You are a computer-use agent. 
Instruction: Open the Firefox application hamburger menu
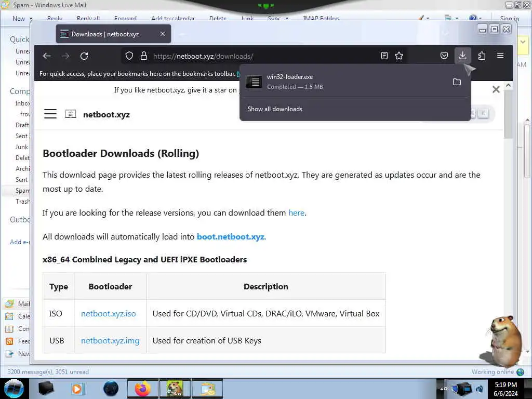coord(500,55)
